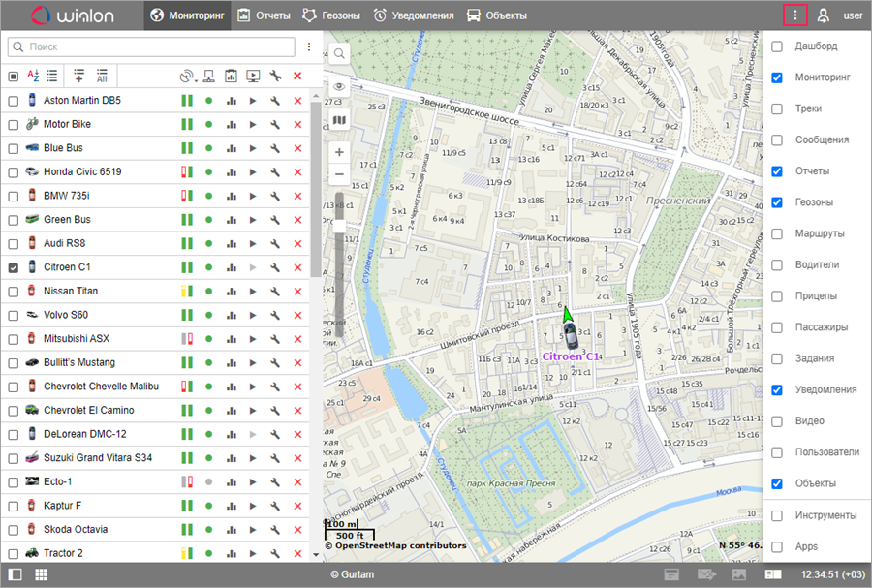
Task: Add units to the work list
Action: coord(79,77)
